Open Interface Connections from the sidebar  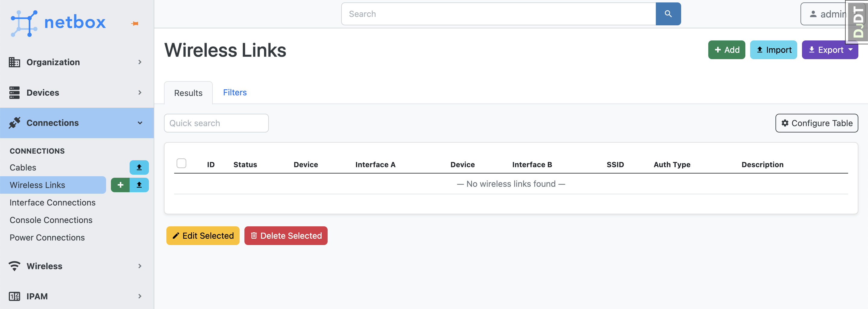(x=52, y=202)
